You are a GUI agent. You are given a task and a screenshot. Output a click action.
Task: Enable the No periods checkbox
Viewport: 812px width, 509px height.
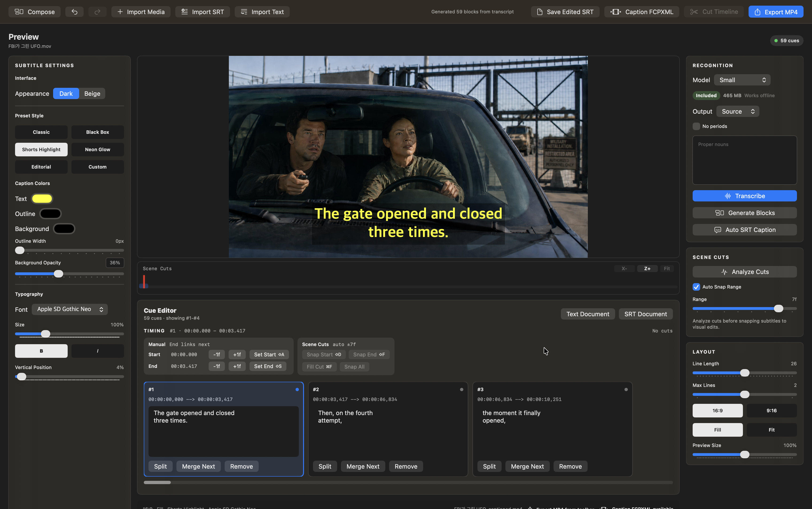pos(696,126)
